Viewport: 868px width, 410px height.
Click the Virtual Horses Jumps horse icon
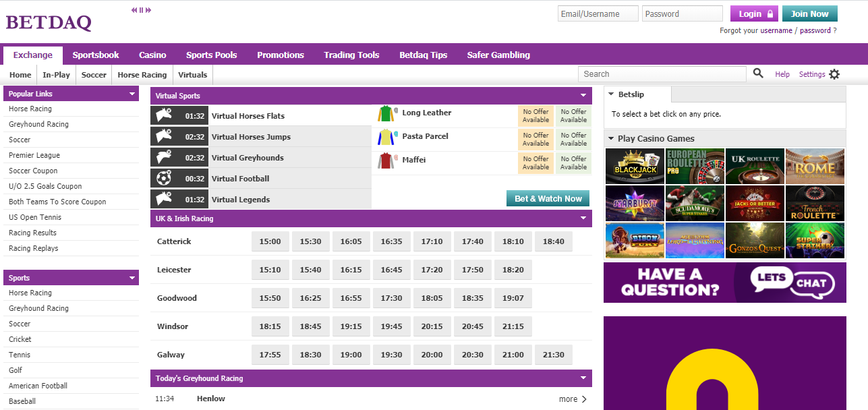[165, 137]
